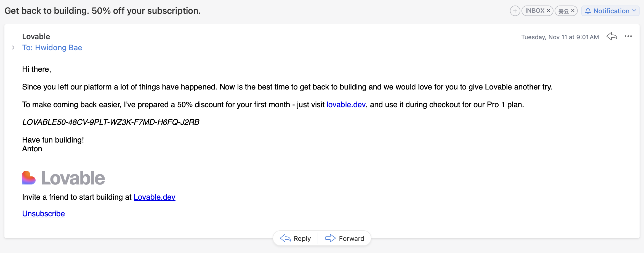Remove the 중요 label with its X
Image resolution: width=644 pixels, height=253 pixels.
[x=573, y=11]
